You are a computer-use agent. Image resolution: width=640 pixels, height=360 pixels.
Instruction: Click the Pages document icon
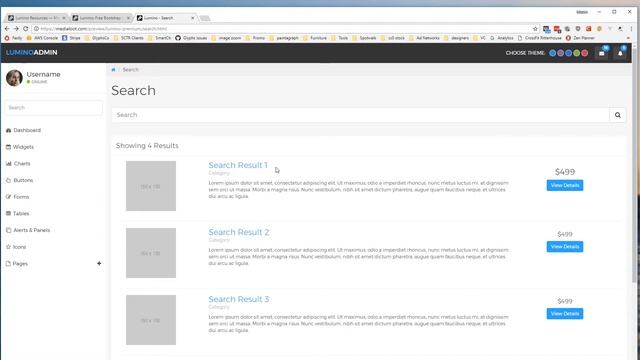(x=8, y=264)
